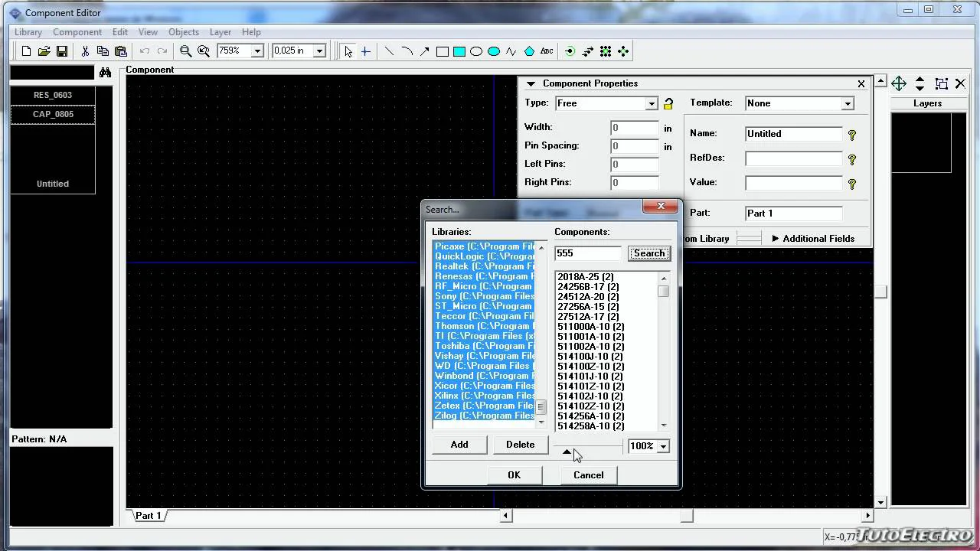Open the Objects menu
This screenshot has height=551, width=980.
(x=183, y=32)
